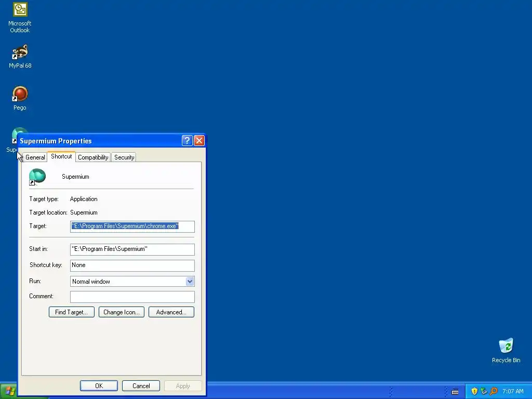Confirm with the OK button
Viewport: 532px width, 399px height.
click(x=99, y=386)
